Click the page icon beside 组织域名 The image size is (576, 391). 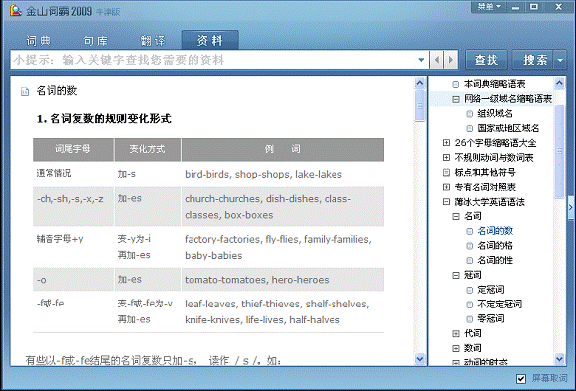tap(469, 114)
